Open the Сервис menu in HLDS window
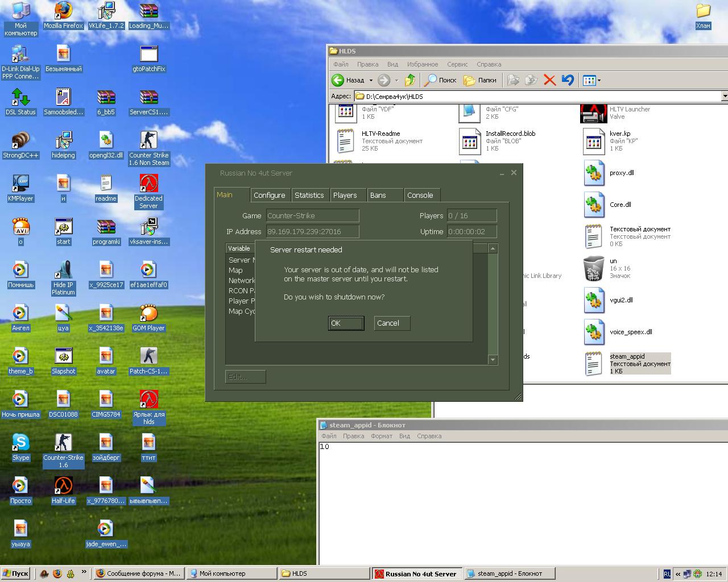 457,64
